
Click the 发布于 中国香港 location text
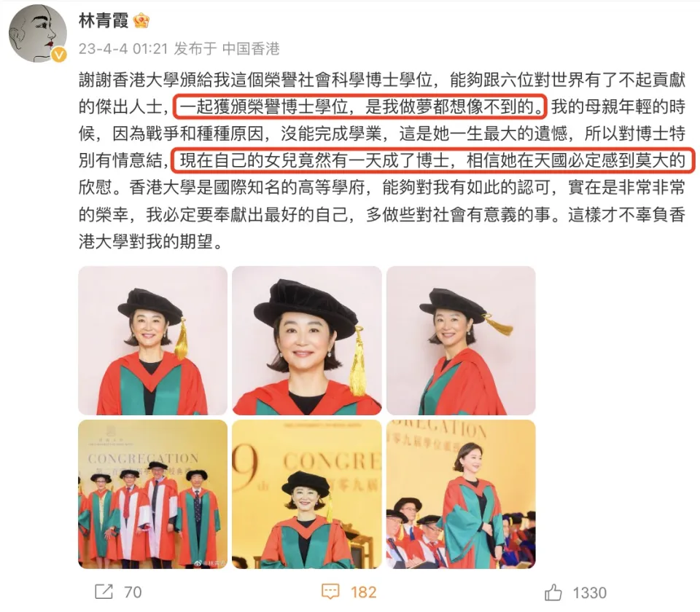point(227,49)
